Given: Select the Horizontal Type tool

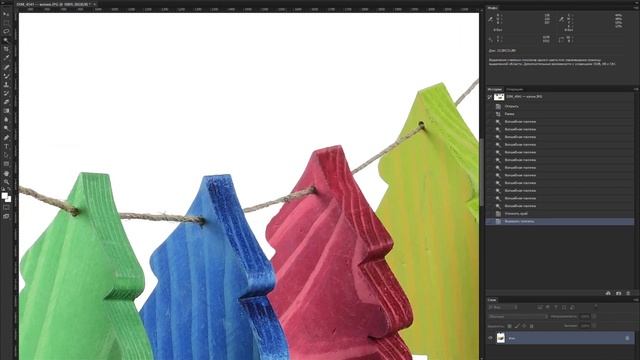Looking at the screenshot, I should [x=6, y=146].
